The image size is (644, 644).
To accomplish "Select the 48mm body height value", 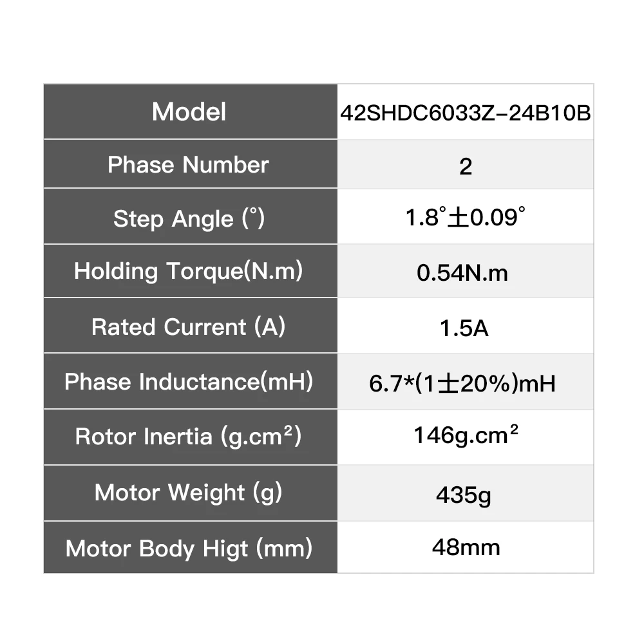I will pyautogui.click(x=466, y=547).
